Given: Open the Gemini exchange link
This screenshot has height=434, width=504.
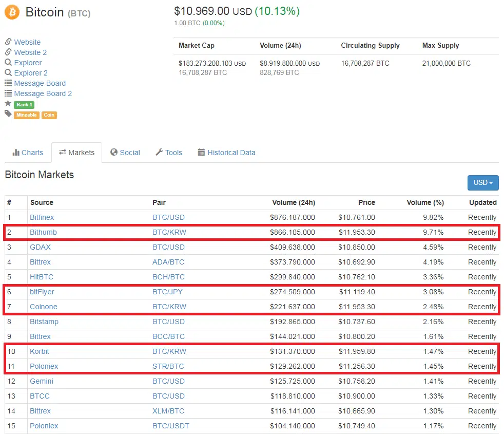Looking at the screenshot, I should pos(42,381).
